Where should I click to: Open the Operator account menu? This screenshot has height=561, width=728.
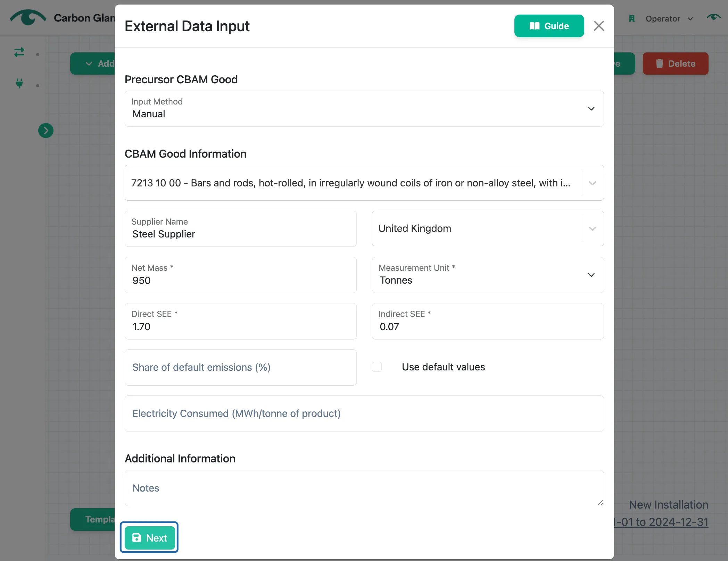(x=669, y=19)
